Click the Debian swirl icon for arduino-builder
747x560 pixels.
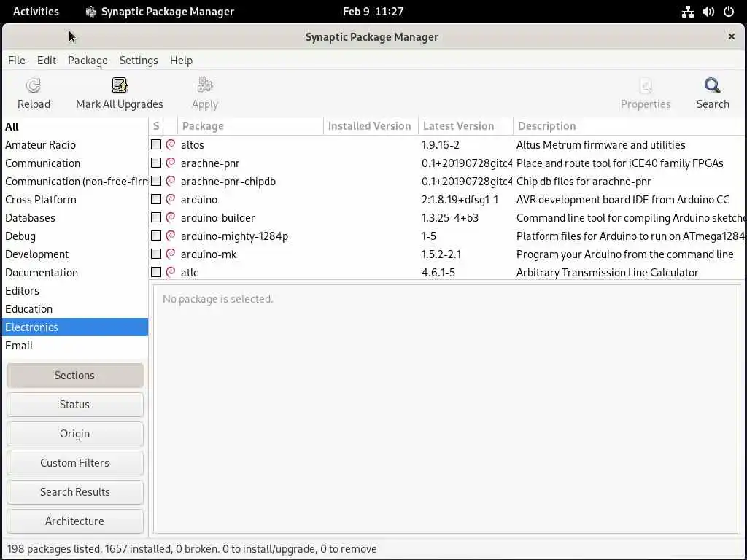(171, 217)
